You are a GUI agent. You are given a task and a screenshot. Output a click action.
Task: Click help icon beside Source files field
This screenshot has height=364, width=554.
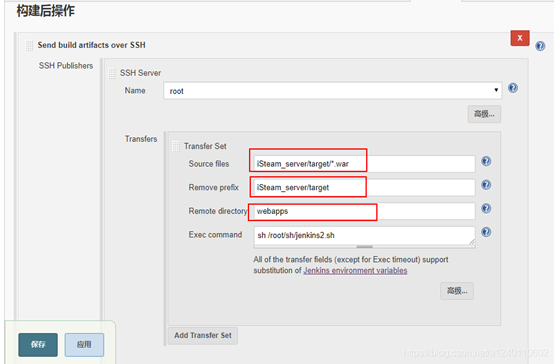[x=486, y=161]
